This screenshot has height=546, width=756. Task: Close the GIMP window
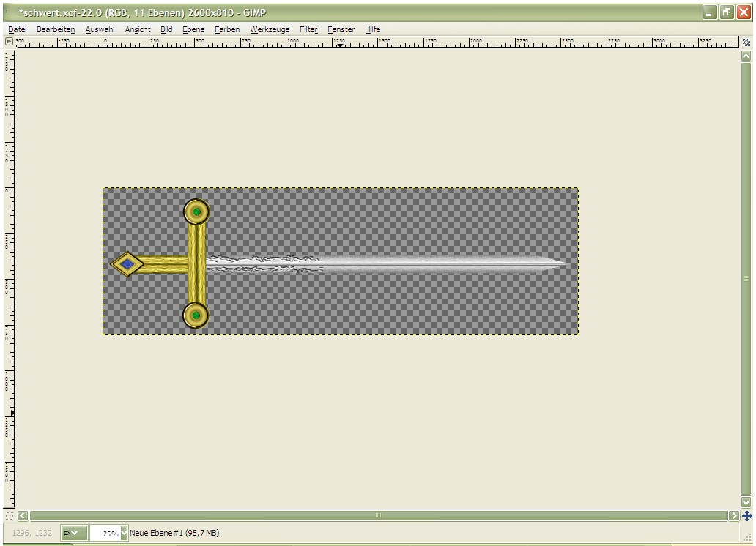point(744,12)
